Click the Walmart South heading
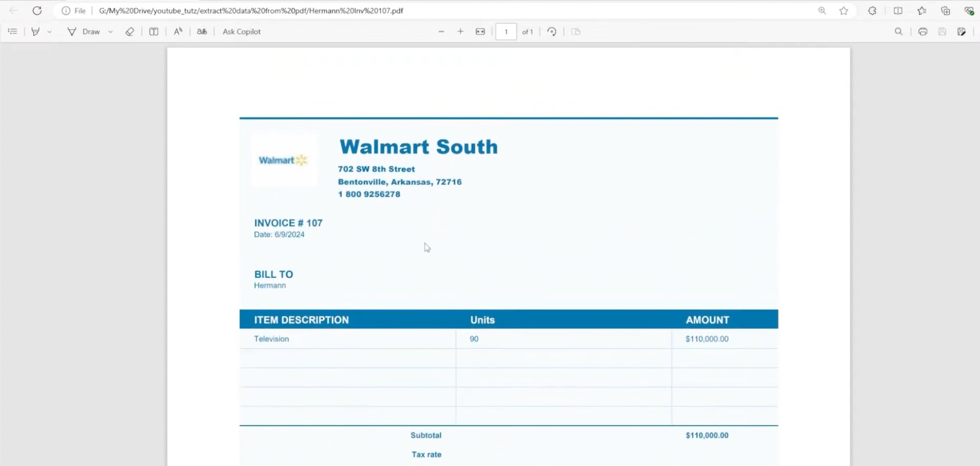The image size is (980, 466). (419, 147)
